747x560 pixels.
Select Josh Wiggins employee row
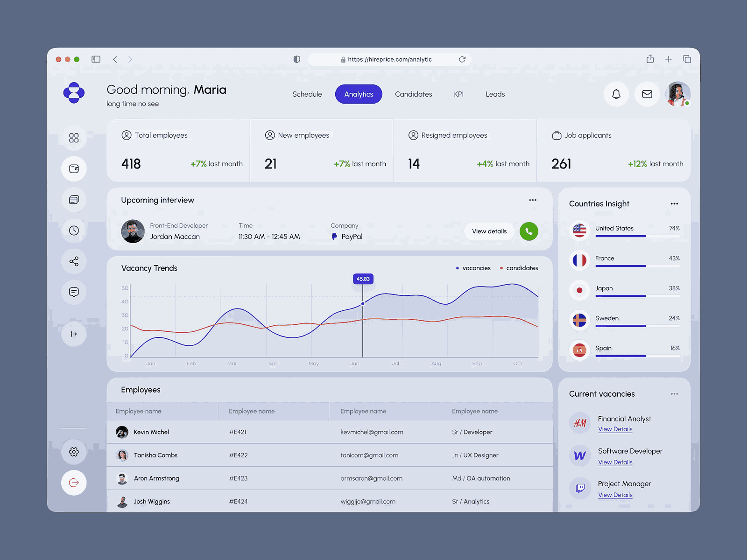coord(330,502)
